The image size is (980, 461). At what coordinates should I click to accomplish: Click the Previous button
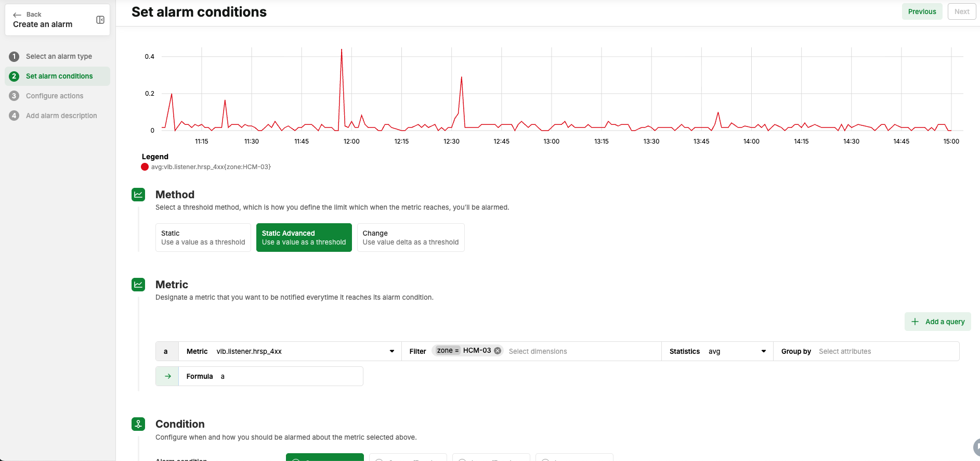[922, 11]
